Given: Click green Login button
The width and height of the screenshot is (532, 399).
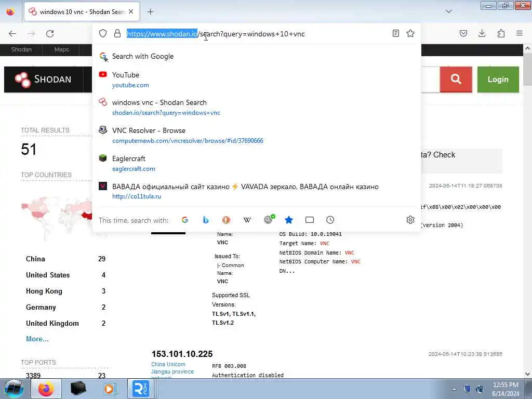Looking at the screenshot, I should pos(498,79).
